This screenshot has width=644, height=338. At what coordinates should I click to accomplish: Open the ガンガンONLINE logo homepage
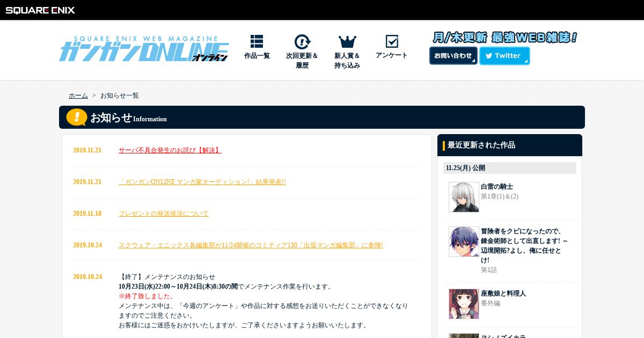point(144,49)
